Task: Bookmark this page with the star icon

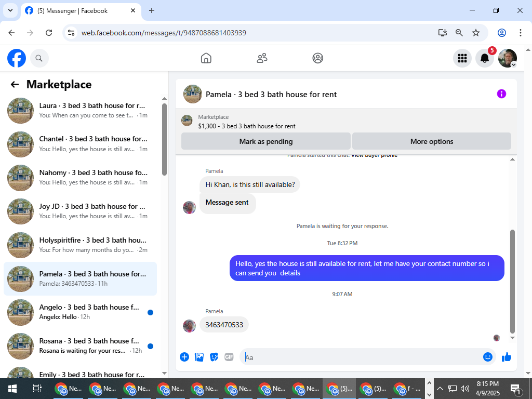Action: (476, 33)
